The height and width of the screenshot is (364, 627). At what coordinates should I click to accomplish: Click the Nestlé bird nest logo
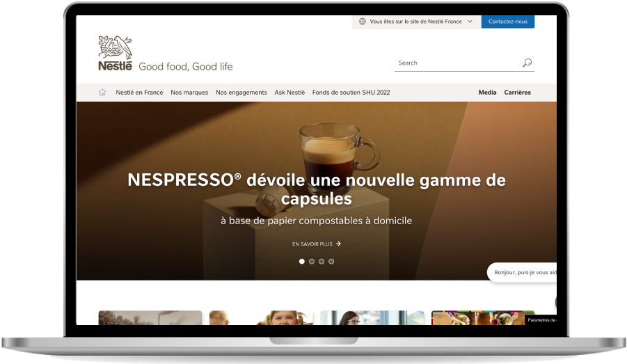(x=115, y=53)
